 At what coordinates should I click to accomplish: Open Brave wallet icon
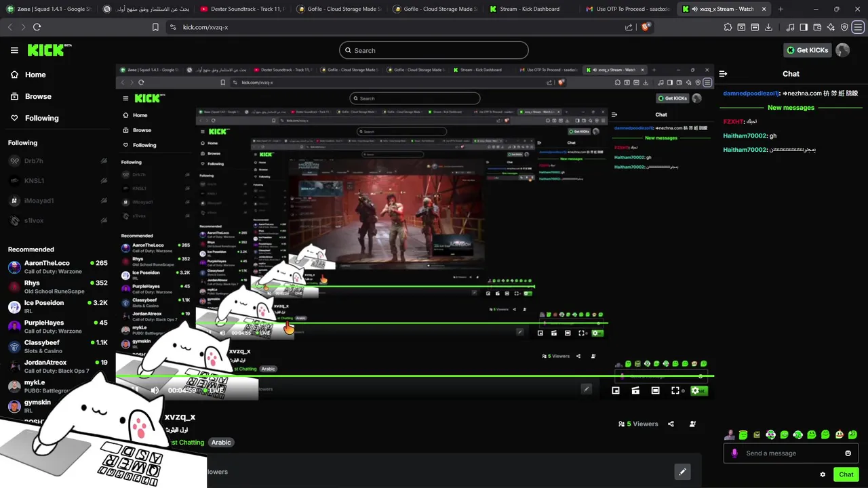pos(817,27)
